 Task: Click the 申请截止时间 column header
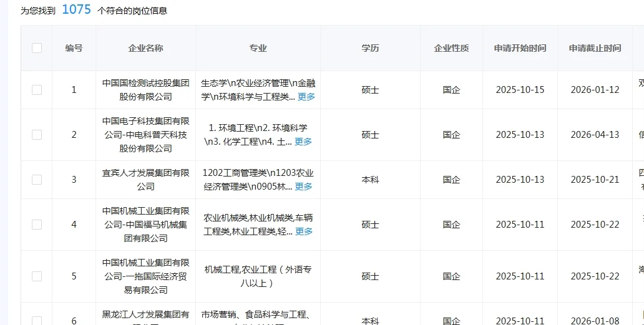tap(595, 48)
